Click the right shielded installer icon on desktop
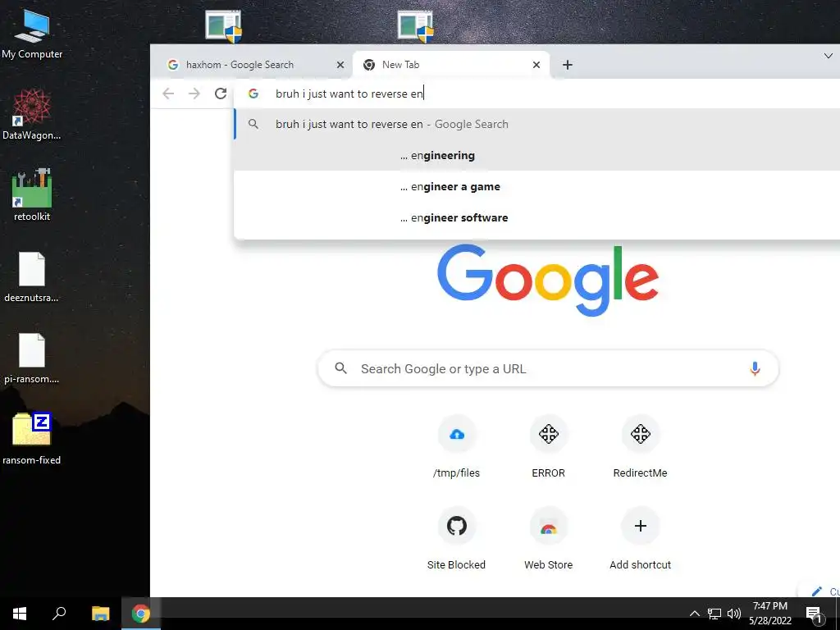840x630 pixels. [x=415, y=26]
